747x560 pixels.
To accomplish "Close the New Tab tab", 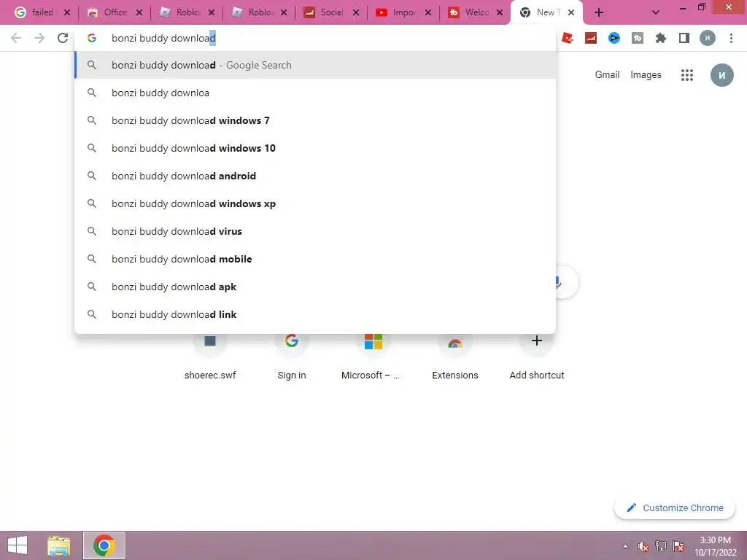I will pyautogui.click(x=571, y=12).
